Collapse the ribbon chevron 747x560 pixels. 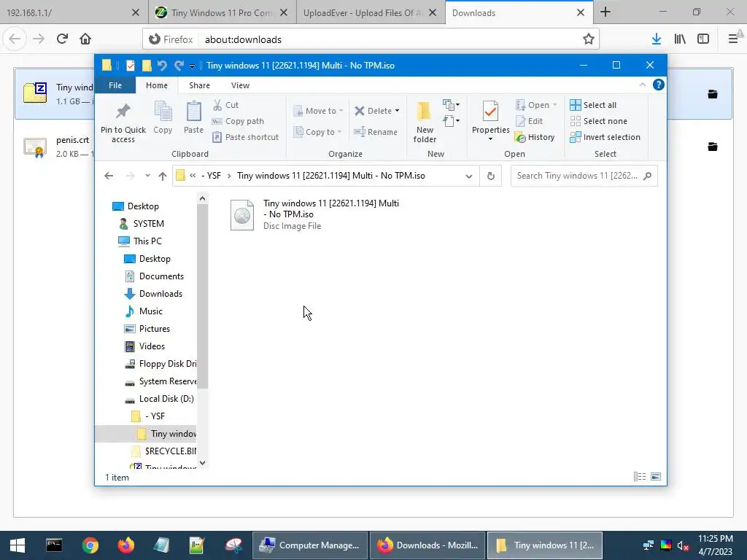[x=642, y=85]
